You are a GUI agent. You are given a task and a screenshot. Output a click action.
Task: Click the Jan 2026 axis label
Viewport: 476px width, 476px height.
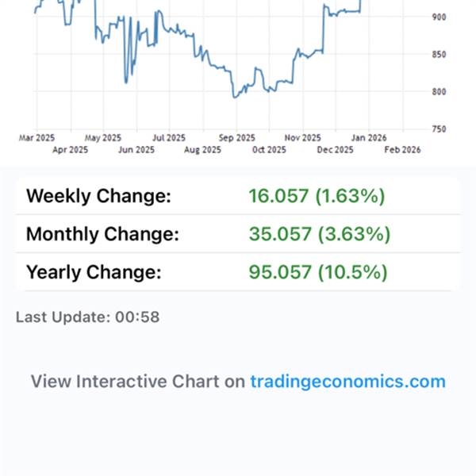point(369,137)
